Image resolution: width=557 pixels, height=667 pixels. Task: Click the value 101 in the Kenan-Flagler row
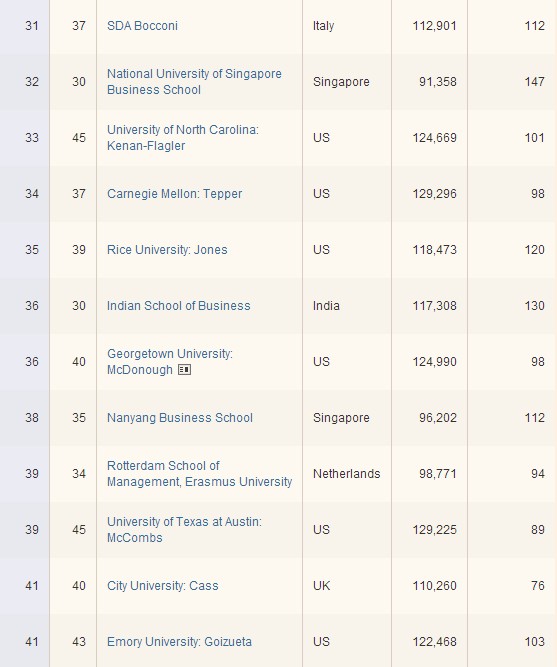(x=535, y=138)
